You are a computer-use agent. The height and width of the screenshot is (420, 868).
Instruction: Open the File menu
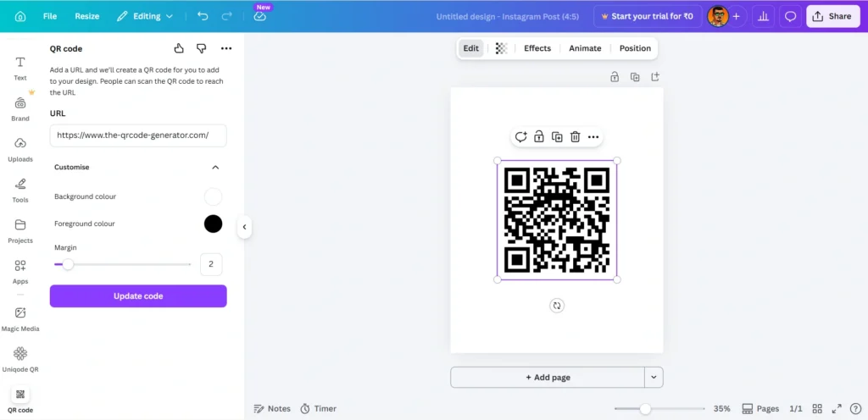(50, 17)
